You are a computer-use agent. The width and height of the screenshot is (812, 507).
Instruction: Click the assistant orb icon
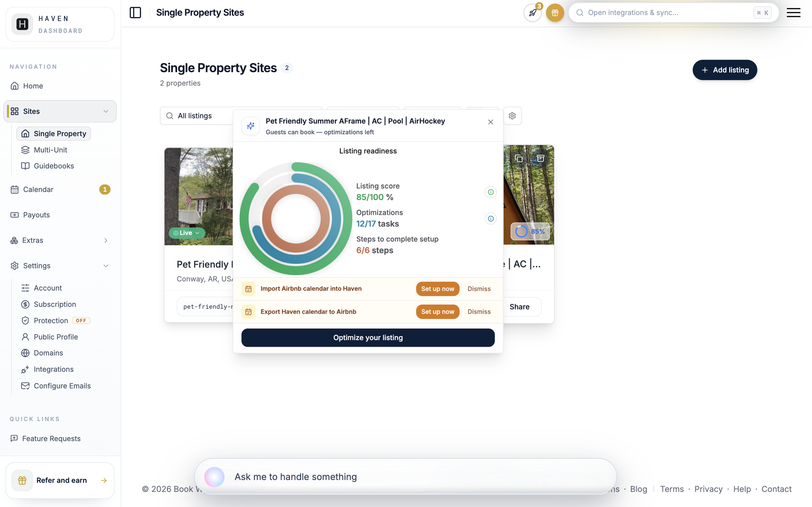click(214, 477)
